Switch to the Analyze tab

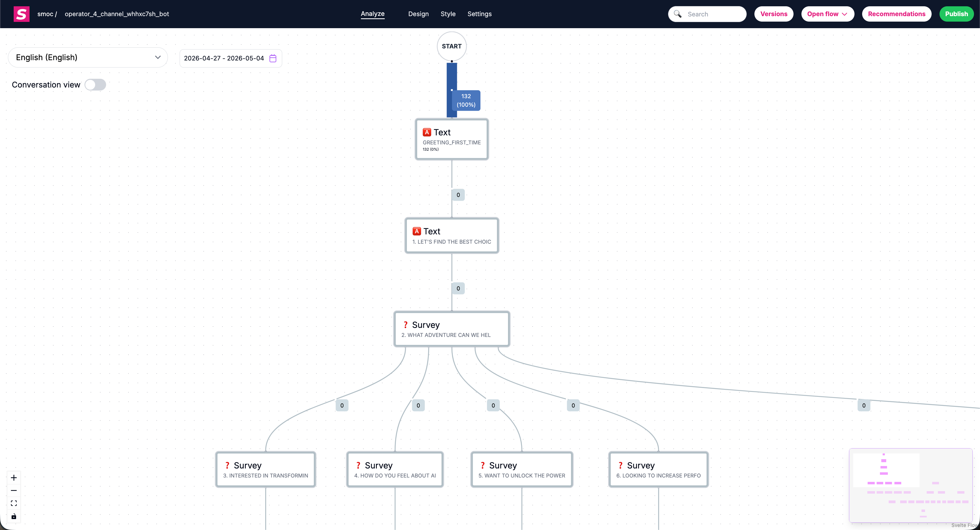(x=372, y=14)
